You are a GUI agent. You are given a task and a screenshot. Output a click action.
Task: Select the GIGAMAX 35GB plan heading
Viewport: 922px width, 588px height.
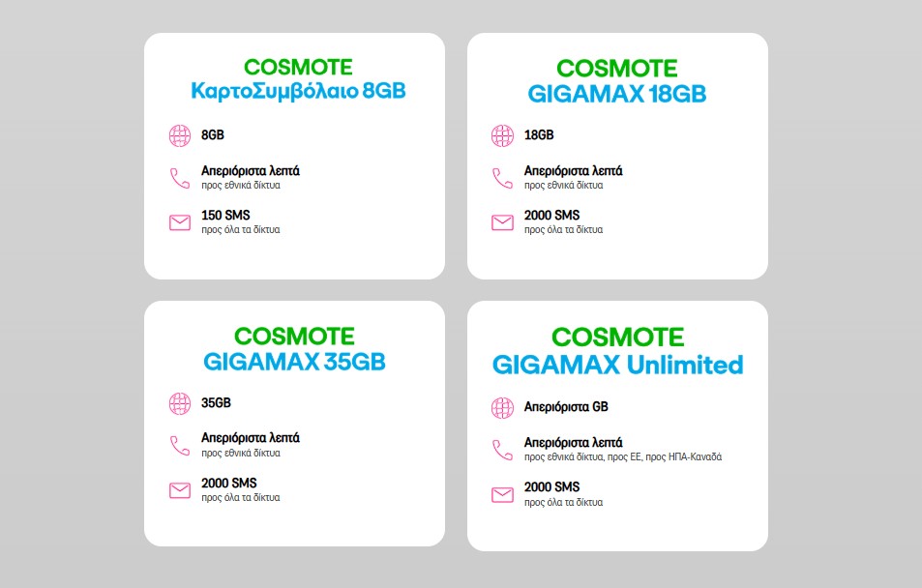coord(294,362)
